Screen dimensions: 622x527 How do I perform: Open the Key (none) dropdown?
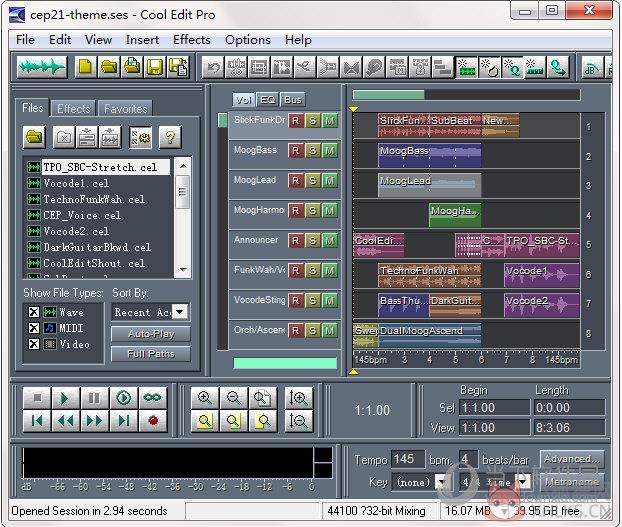pyautogui.click(x=440, y=482)
